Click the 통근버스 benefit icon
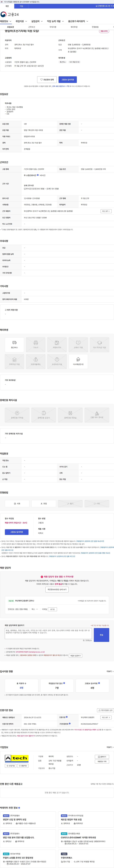 tap(14, 345)
